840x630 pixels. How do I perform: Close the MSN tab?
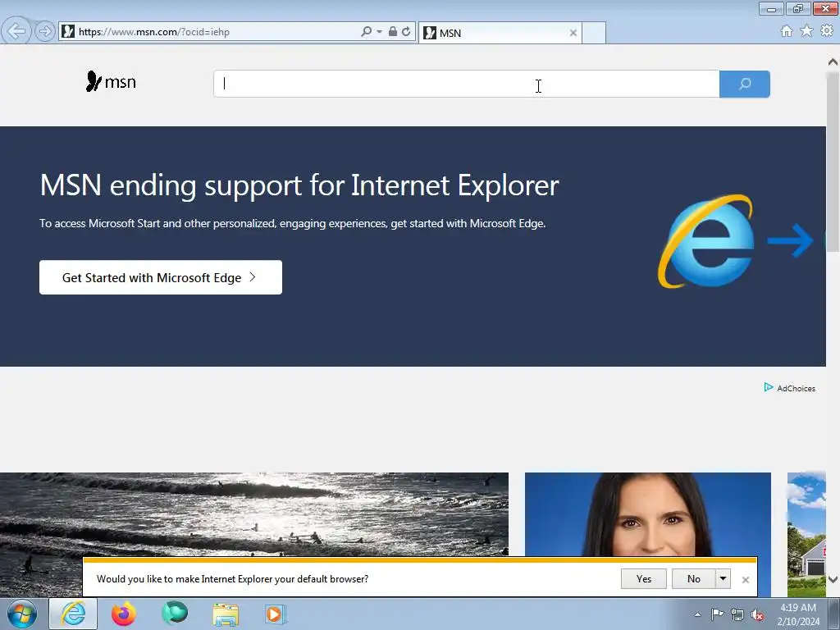[573, 33]
